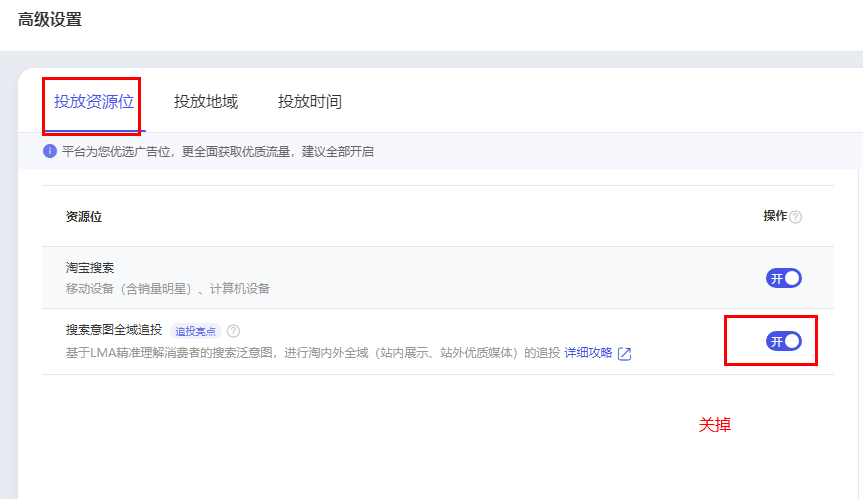Click the 追投亮点 tag badge

(x=195, y=331)
